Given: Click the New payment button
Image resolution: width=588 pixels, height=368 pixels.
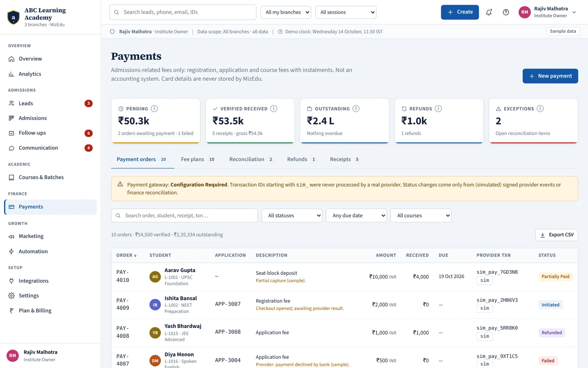Looking at the screenshot, I should pyautogui.click(x=550, y=76).
